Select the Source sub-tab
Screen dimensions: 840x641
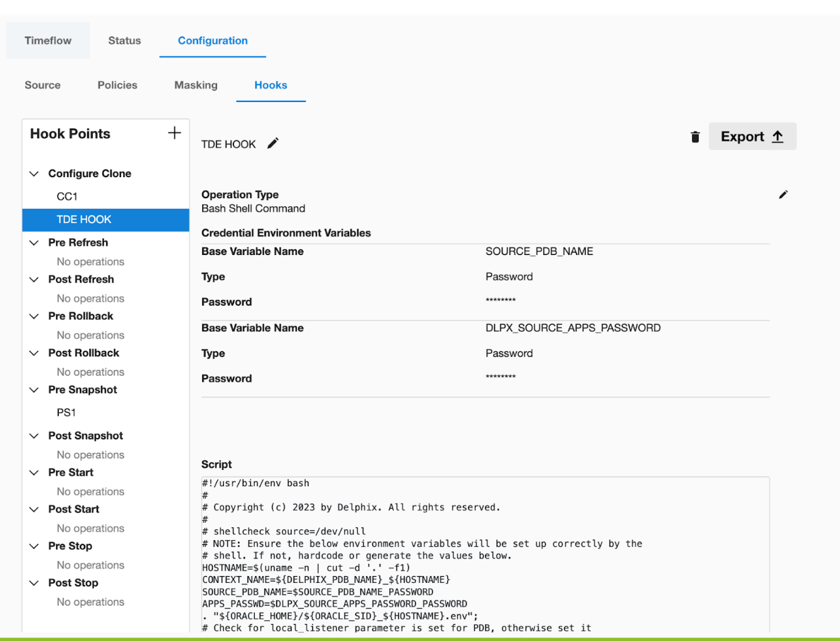pos(43,85)
